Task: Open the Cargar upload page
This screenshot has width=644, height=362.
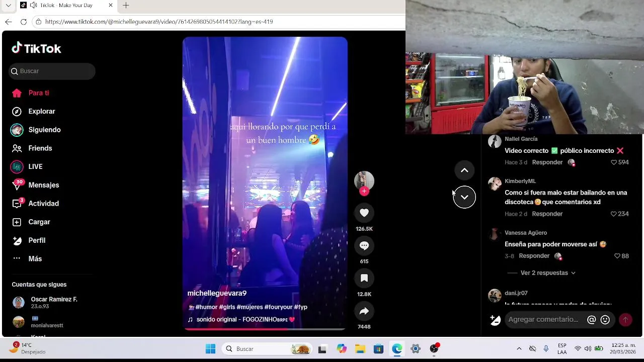Action: [x=31, y=222]
